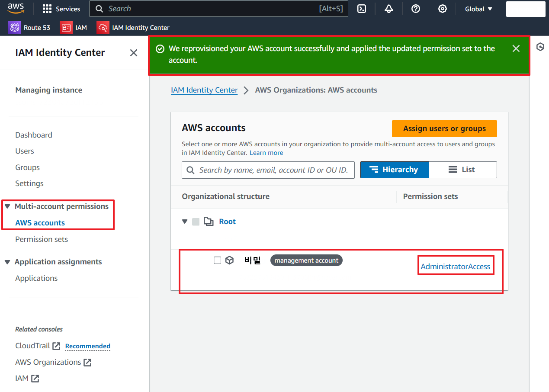549x392 pixels.
Task: Open the AdministratorAccess permission set link
Action: [456, 267]
